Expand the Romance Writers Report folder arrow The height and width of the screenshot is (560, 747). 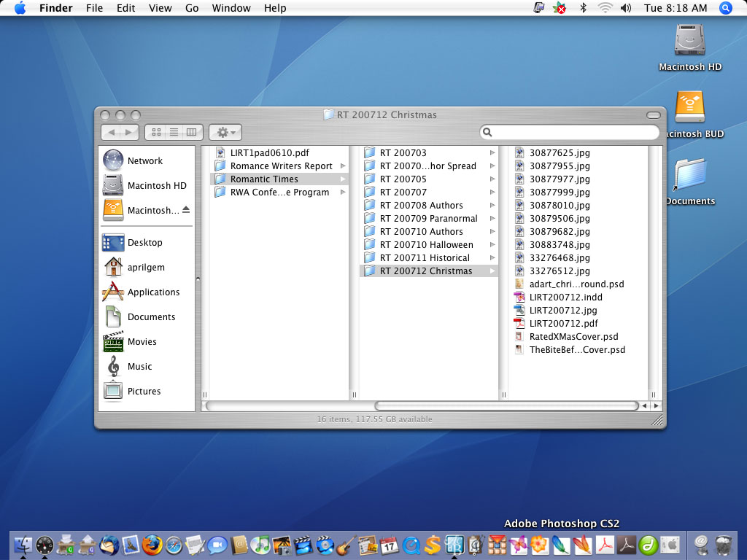point(343,166)
